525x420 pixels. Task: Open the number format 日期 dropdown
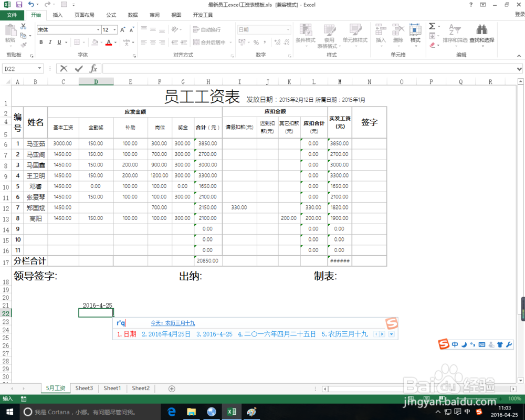coord(288,30)
